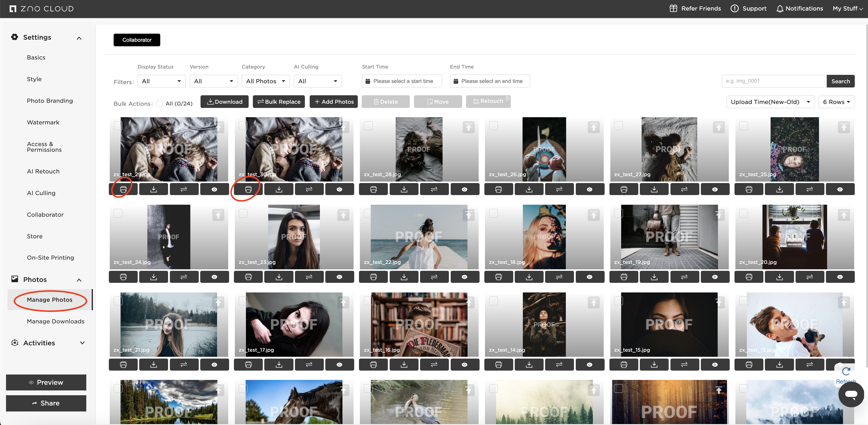
Task: Open the replace icon under zx_test_23.jpg
Action: coord(309,277)
